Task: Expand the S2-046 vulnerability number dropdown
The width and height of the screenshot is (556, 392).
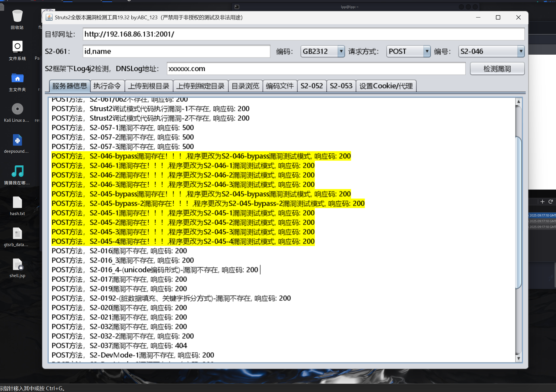Action: [x=521, y=51]
